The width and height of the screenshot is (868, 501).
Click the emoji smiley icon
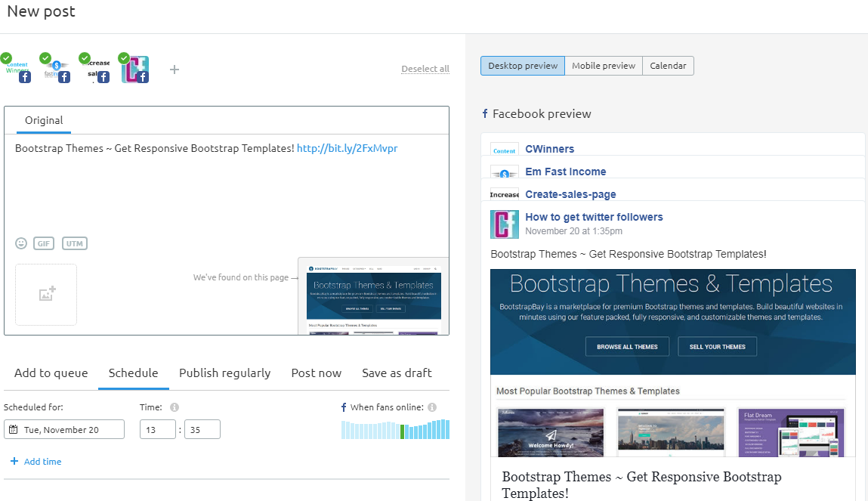(x=21, y=243)
